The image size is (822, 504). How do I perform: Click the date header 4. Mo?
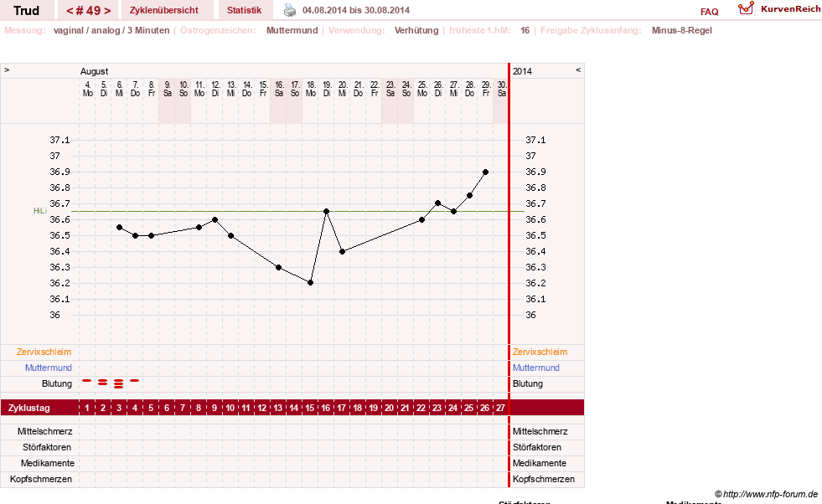87,89
